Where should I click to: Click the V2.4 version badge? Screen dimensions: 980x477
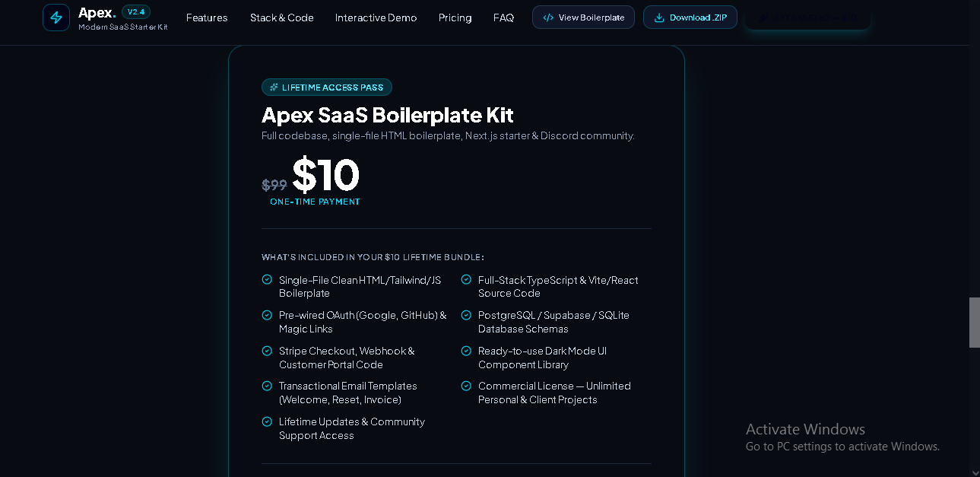(x=136, y=12)
